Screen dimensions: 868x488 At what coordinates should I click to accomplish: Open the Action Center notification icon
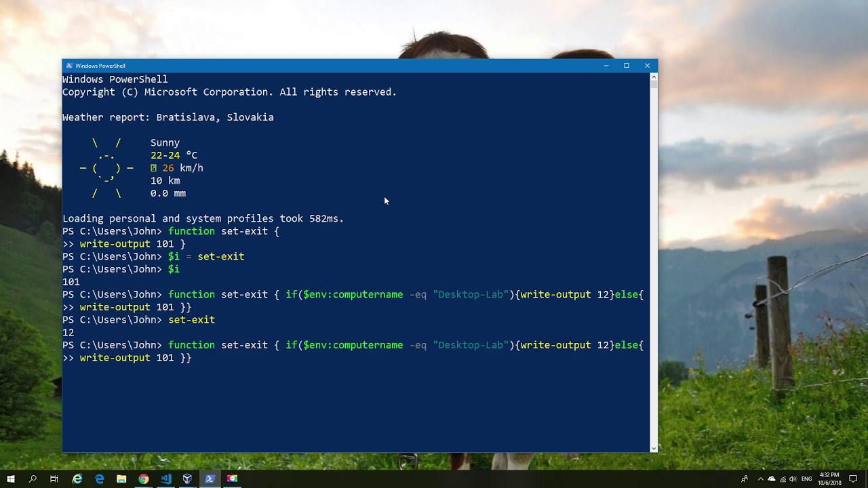pyautogui.click(x=854, y=479)
